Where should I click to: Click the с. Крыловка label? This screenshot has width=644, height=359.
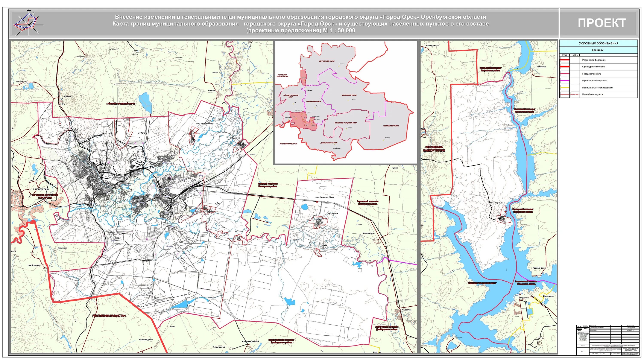click(x=332, y=213)
